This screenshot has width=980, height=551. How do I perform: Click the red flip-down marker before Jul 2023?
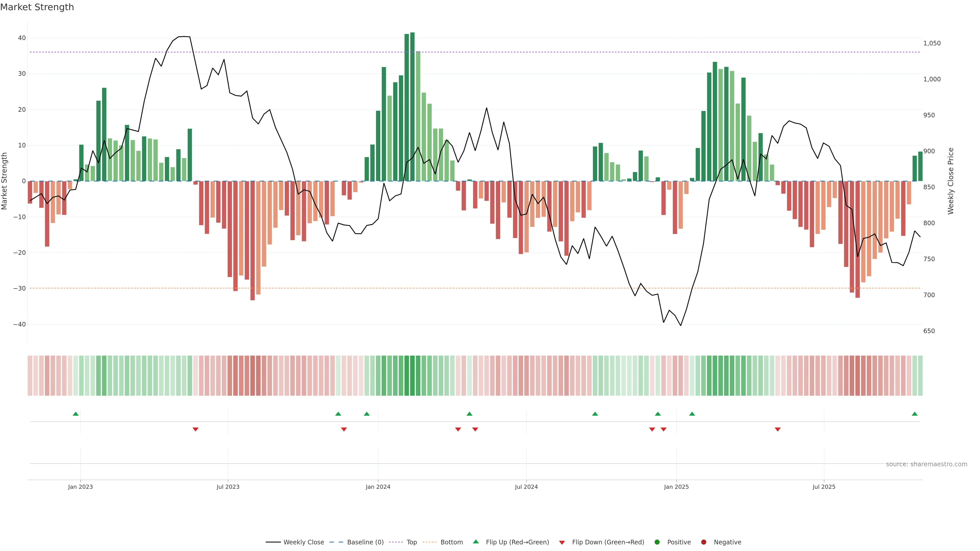point(195,429)
